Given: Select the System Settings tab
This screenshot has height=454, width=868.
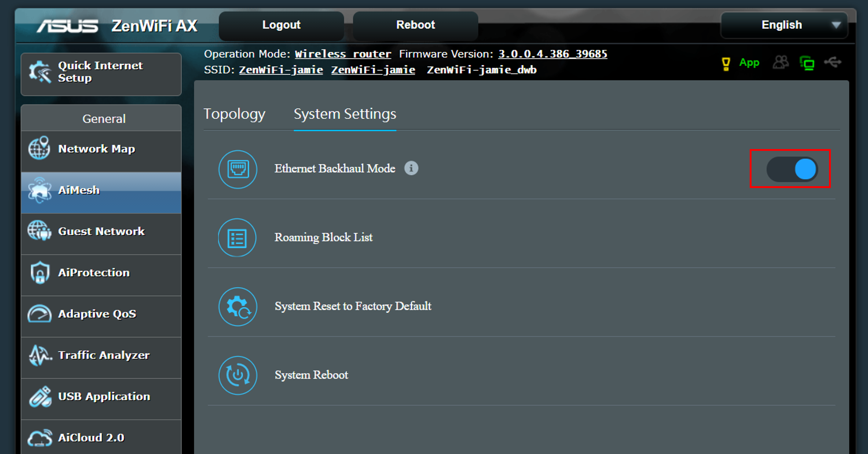Looking at the screenshot, I should tap(345, 114).
